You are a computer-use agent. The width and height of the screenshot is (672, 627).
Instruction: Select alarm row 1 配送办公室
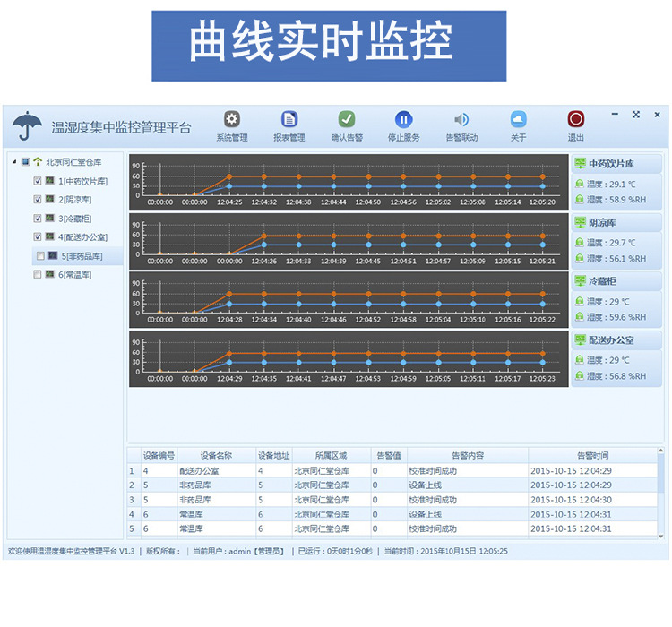(392, 470)
